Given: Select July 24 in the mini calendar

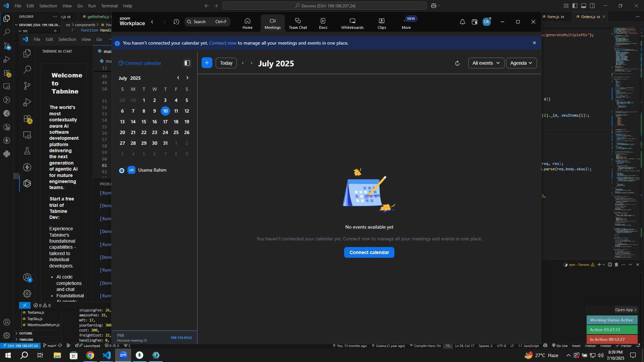Looking at the screenshot, I should [165, 132].
